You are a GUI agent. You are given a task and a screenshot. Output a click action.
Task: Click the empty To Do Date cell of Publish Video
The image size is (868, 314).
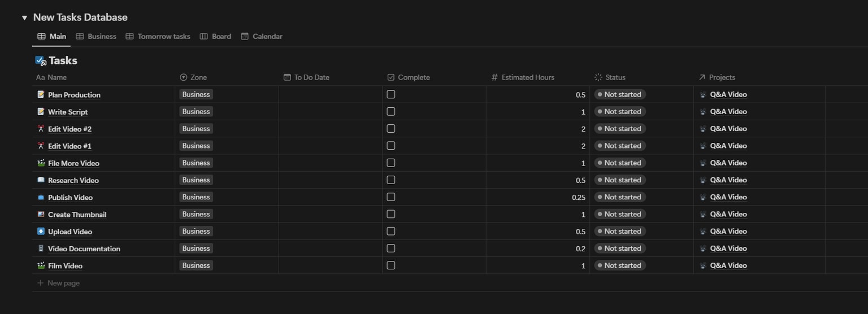coord(331,197)
